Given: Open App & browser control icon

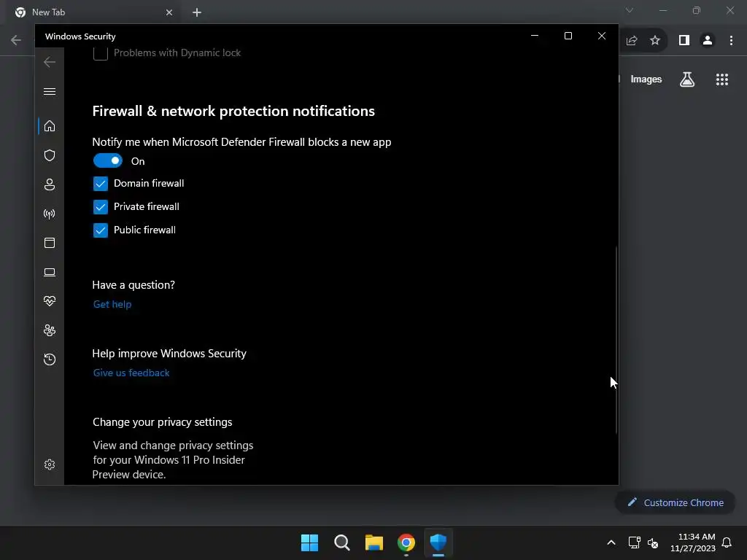Looking at the screenshot, I should (50, 243).
